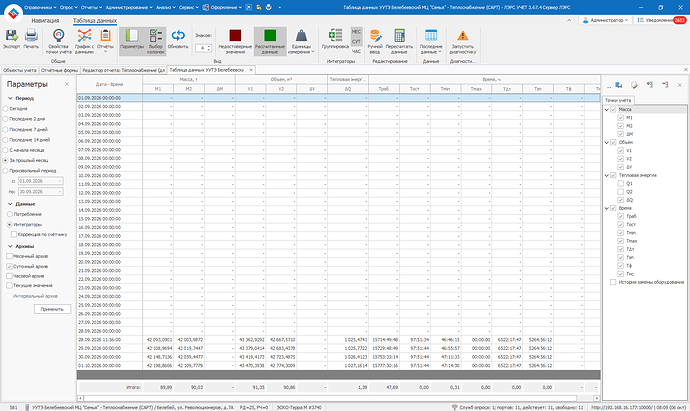Increase the Знаков digits stepper
This screenshot has width=690, height=411.
pos(209,46)
